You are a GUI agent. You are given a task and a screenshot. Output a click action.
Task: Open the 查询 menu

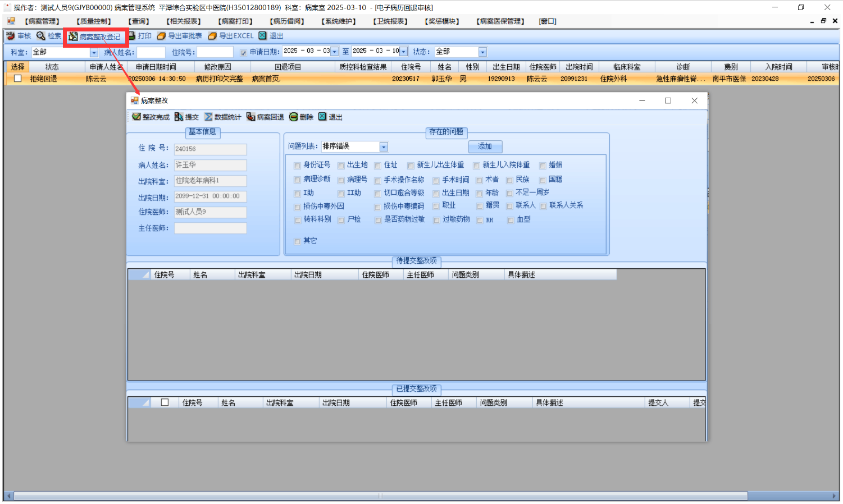coord(139,21)
